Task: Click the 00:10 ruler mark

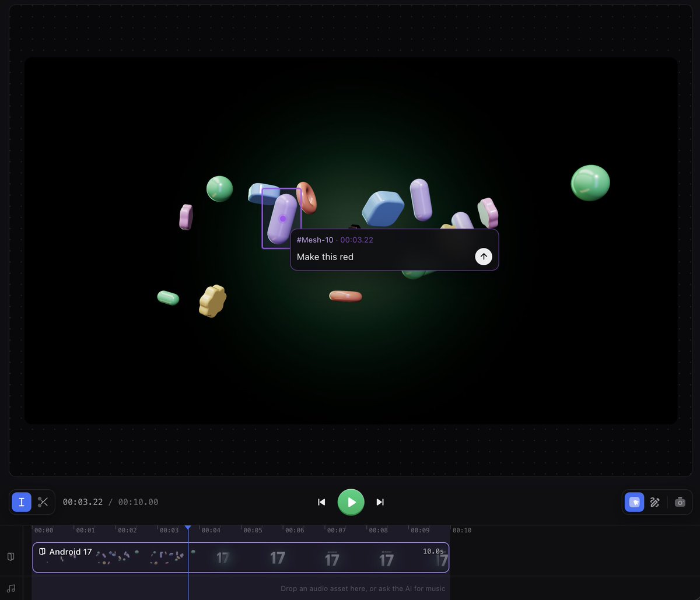Action: (462, 531)
